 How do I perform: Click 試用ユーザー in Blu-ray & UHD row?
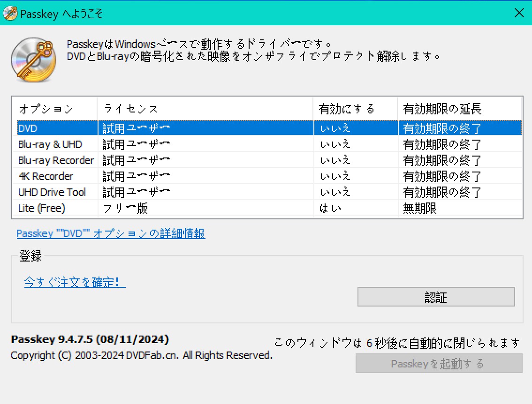click(137, 144)
